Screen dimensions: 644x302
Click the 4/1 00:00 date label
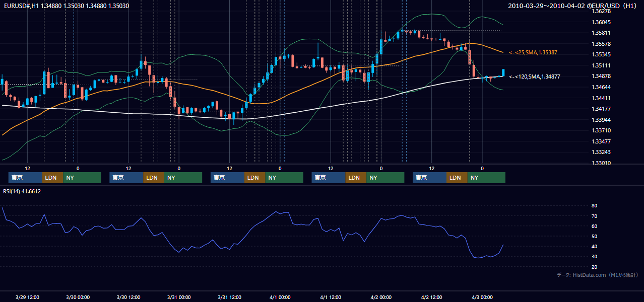(x=280, y=297)
